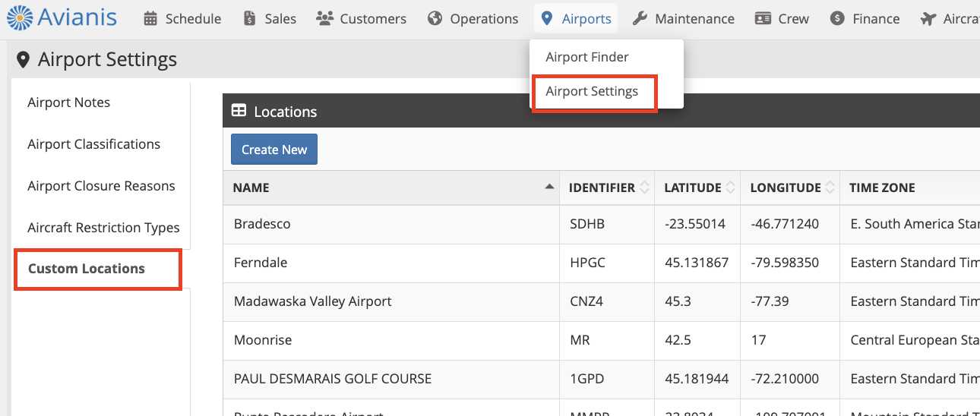Open the Sales menu
The height and width of the screenshot is (416, 980).
click(270, 19)
